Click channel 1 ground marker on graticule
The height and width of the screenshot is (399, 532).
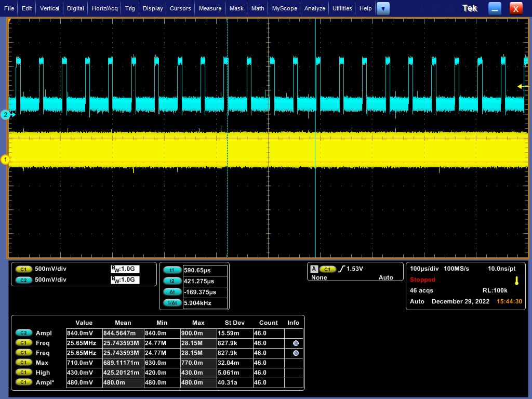[6, 159]
